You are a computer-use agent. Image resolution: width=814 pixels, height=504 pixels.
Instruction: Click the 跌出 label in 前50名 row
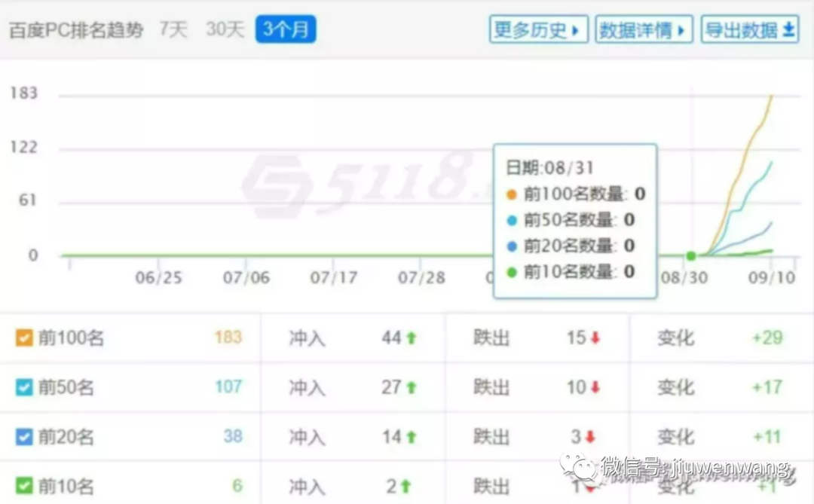pyautogui.click(x=491, y=388)
